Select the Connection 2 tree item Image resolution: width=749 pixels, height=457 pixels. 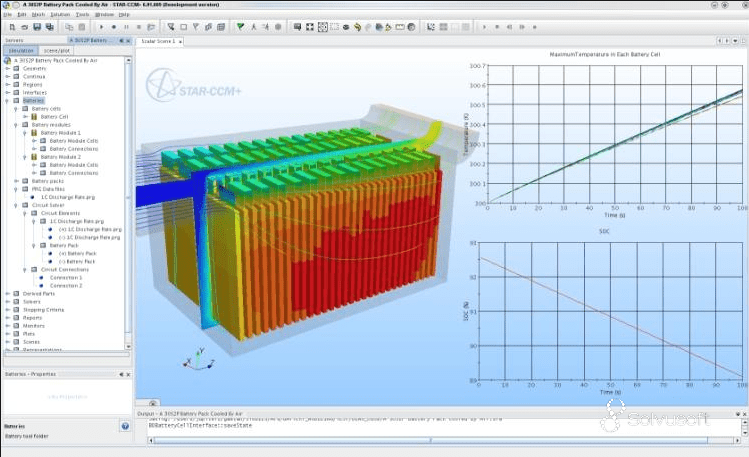click(66, 286)
